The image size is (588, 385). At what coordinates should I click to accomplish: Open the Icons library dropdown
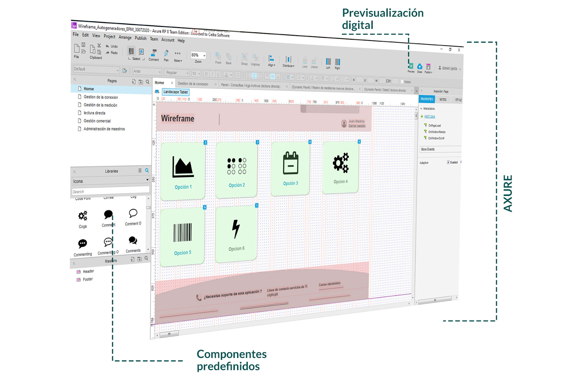[111, 181]
